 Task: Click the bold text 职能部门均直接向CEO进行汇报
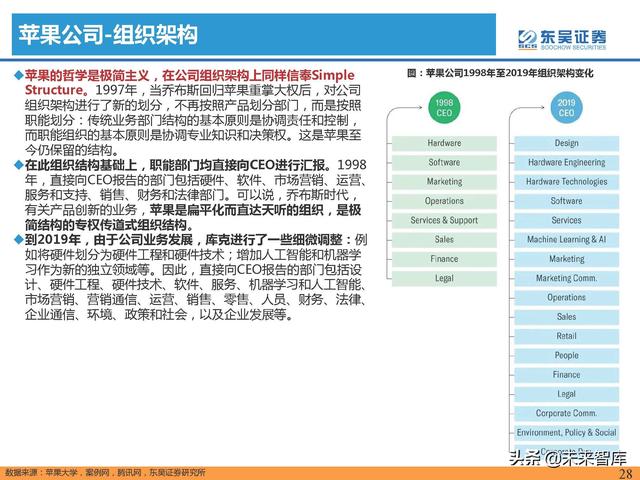pyautogui.click(x=240, y=165)
